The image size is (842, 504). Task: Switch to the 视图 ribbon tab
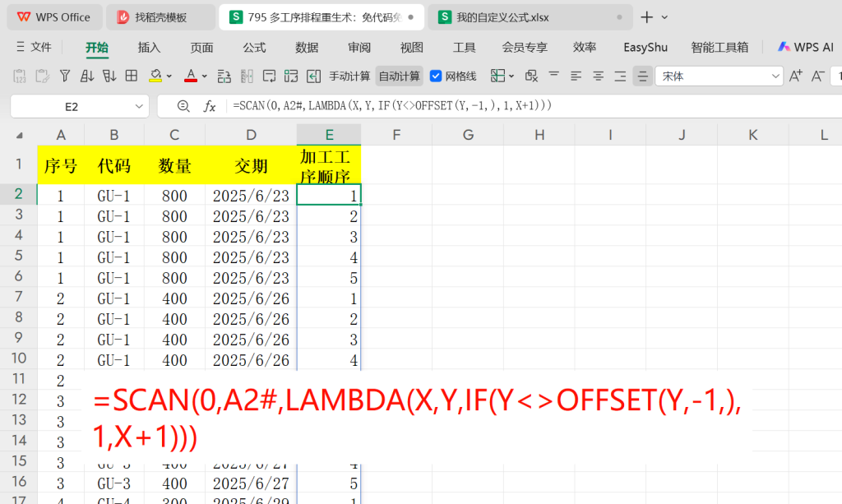[x=412, y=47]
